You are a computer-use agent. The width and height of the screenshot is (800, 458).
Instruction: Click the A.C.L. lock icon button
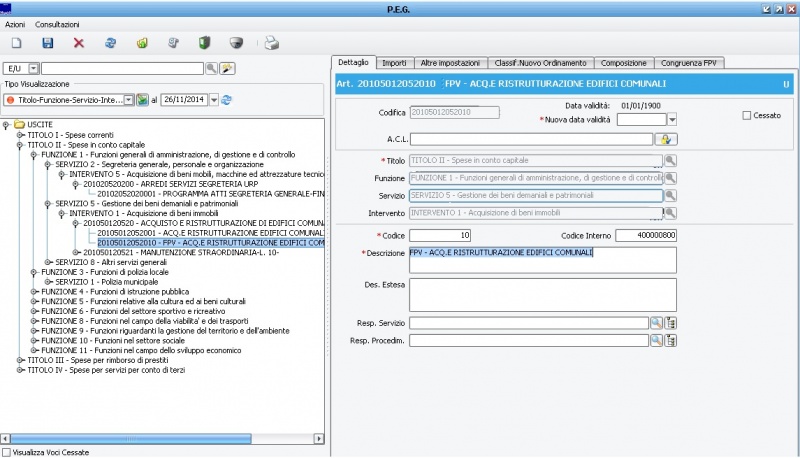point(666,139)
